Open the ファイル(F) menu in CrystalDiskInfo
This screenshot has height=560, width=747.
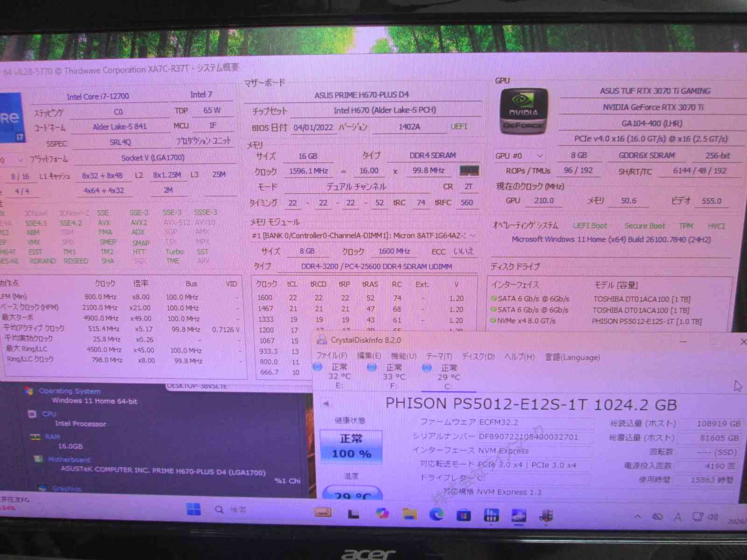pyautogui.click(x=331, y=356)
